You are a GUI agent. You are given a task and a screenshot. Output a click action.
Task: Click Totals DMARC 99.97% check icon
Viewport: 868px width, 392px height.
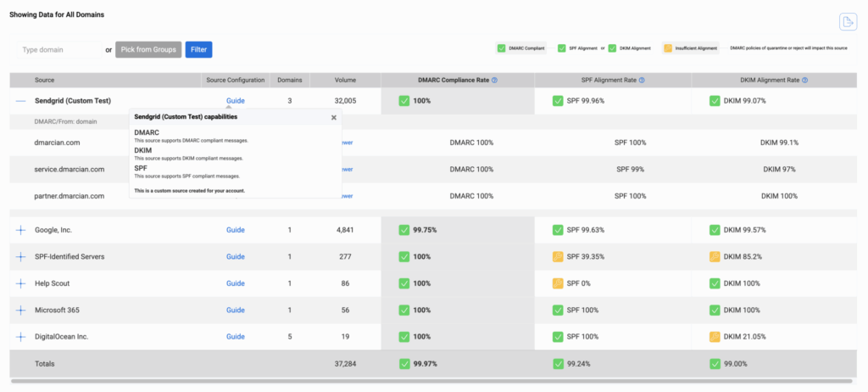coord(404,364)
